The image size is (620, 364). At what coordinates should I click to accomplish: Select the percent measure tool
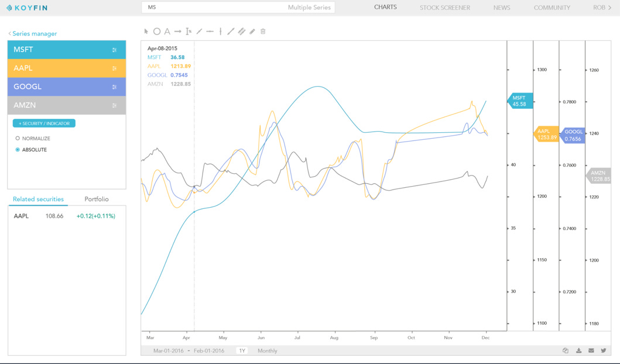tap(189, 31)
